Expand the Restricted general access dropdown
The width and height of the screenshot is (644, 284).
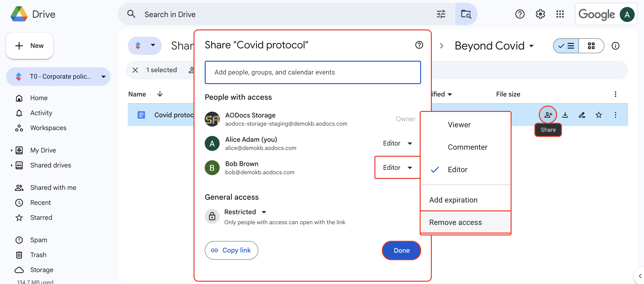click(264, 212)
